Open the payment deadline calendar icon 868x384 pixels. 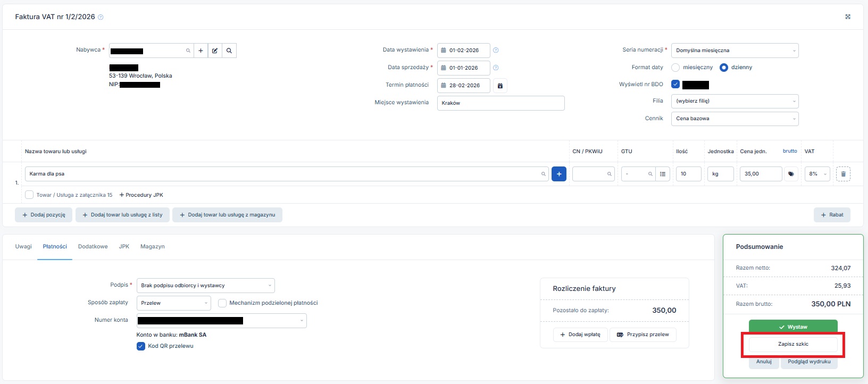tap(500, 86)
